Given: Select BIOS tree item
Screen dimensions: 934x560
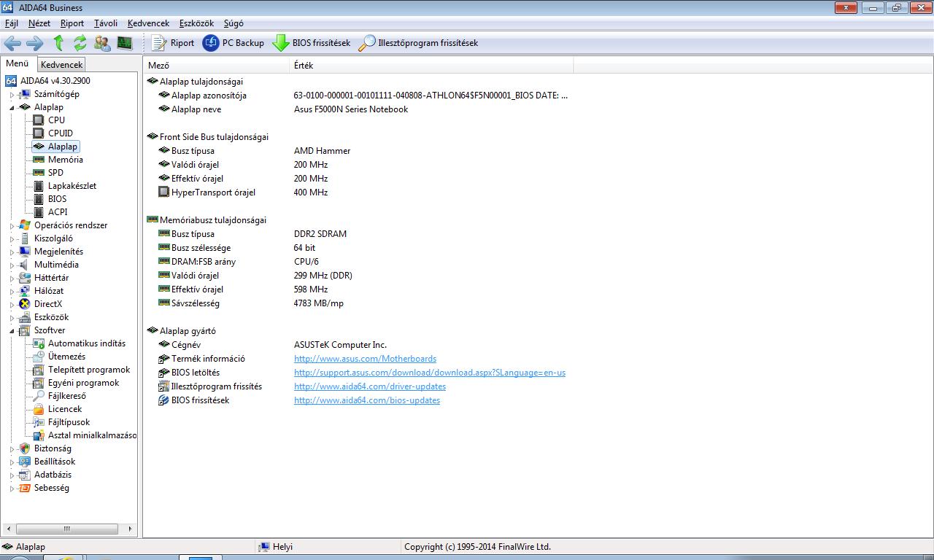Looking at the screenshot, I should point(57,199).
